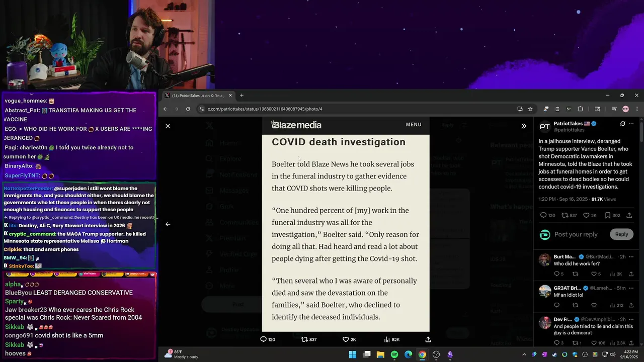Open Chrome profile avatar
Image resolution: width=644 pixels, height=362 pixels.
[625, 109]
